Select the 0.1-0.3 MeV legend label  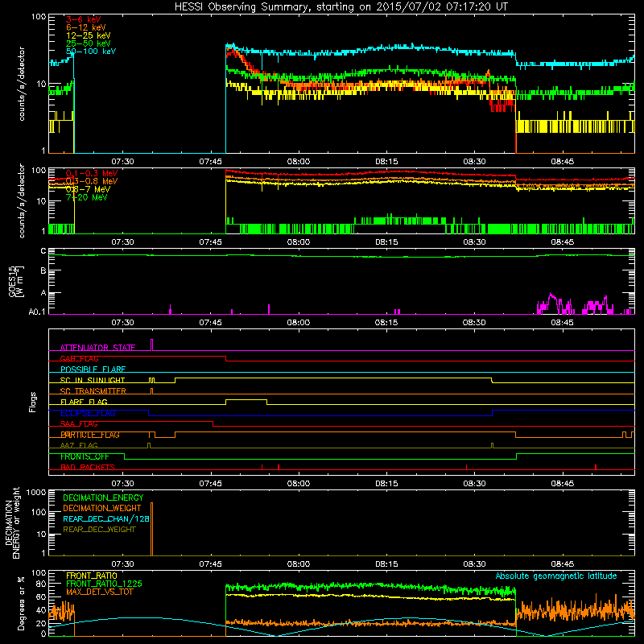click(x=92, y=173)
